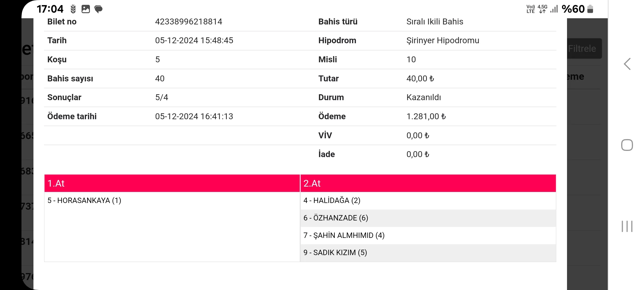Tap the 9 - SADIK KIZIM row
This screenshot has height=290, width=644.
[335, 253]
